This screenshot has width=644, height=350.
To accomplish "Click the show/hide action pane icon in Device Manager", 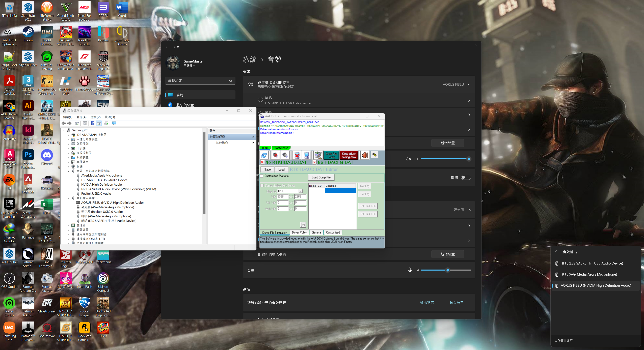I will (x=99, y=123).
